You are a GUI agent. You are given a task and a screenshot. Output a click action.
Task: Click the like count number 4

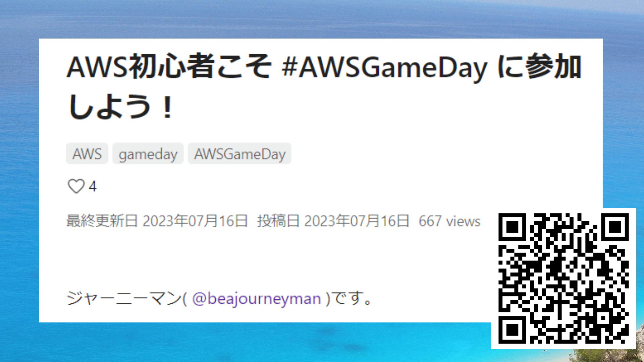point(93,186)
